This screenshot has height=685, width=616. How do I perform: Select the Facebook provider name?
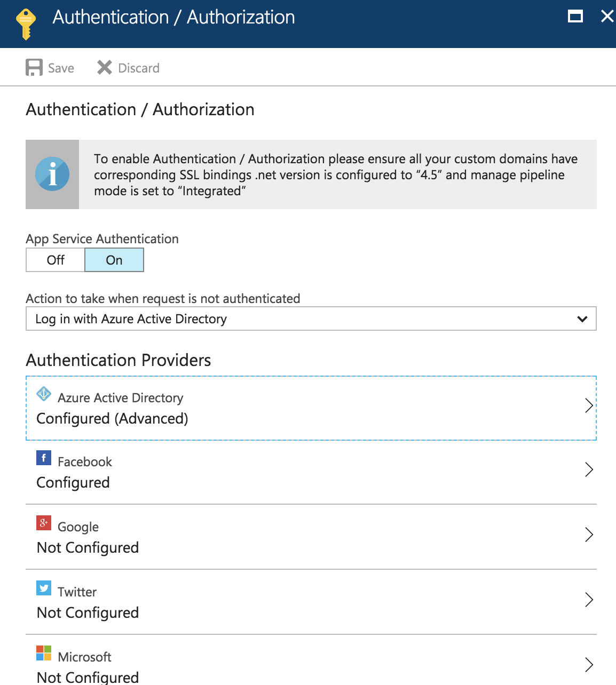pos(85,462)
